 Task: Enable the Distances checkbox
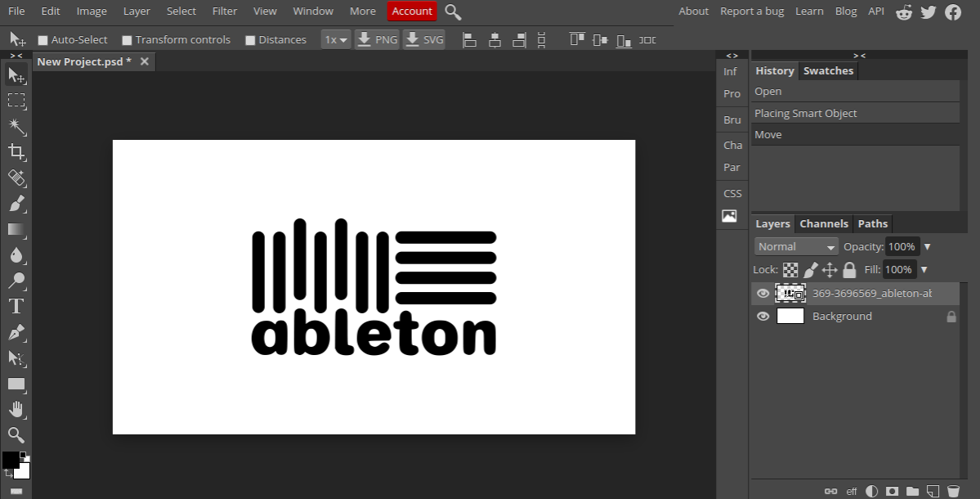pyautogui.click(x=250, y=40)
